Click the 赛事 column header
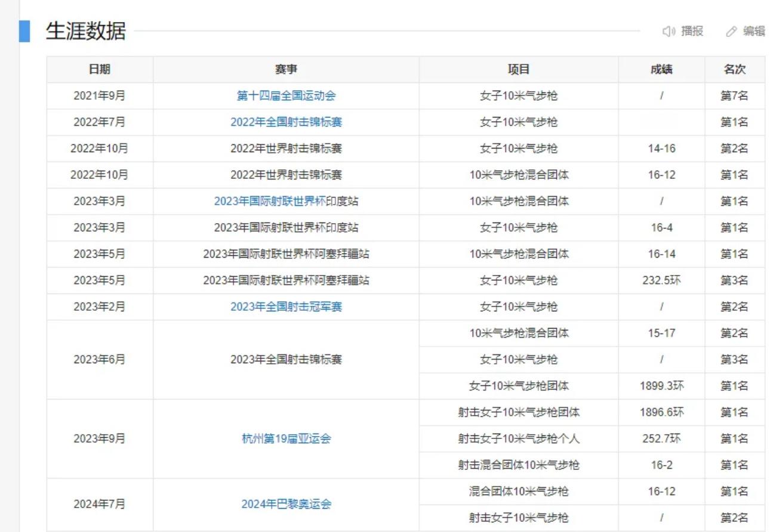Screen dimensions: 770x532 (x=286, y=69)
